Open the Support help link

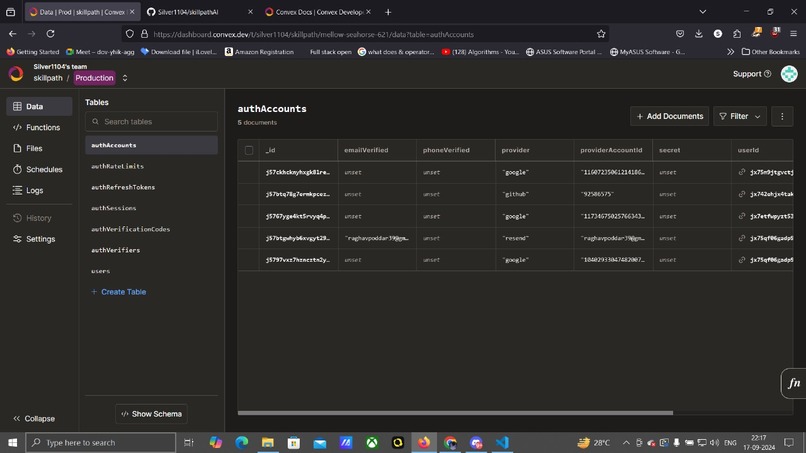click(752, 74)
